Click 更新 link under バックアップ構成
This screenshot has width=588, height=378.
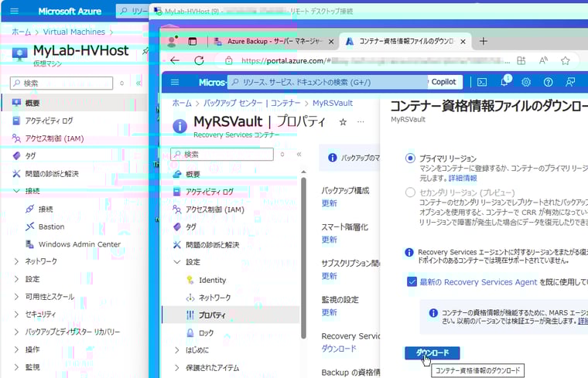pos(330,203)
